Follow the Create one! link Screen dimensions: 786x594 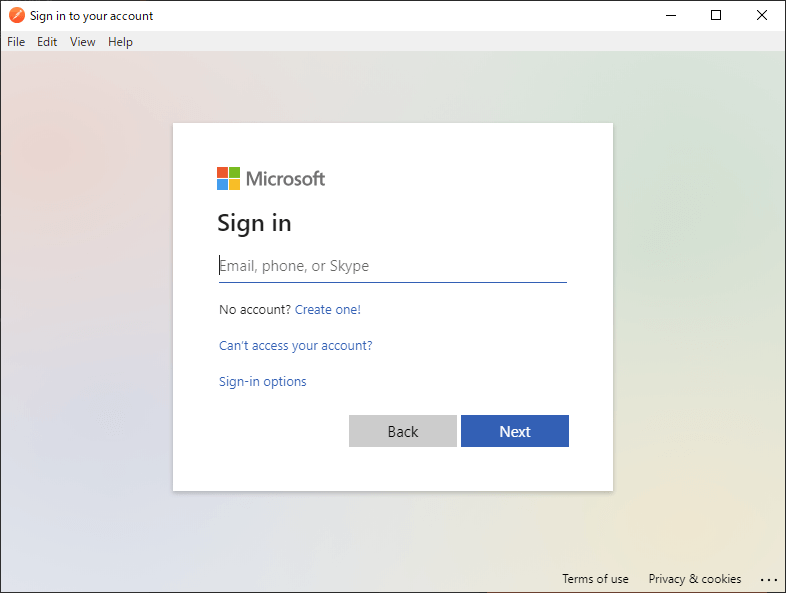(x=328, y=310)
